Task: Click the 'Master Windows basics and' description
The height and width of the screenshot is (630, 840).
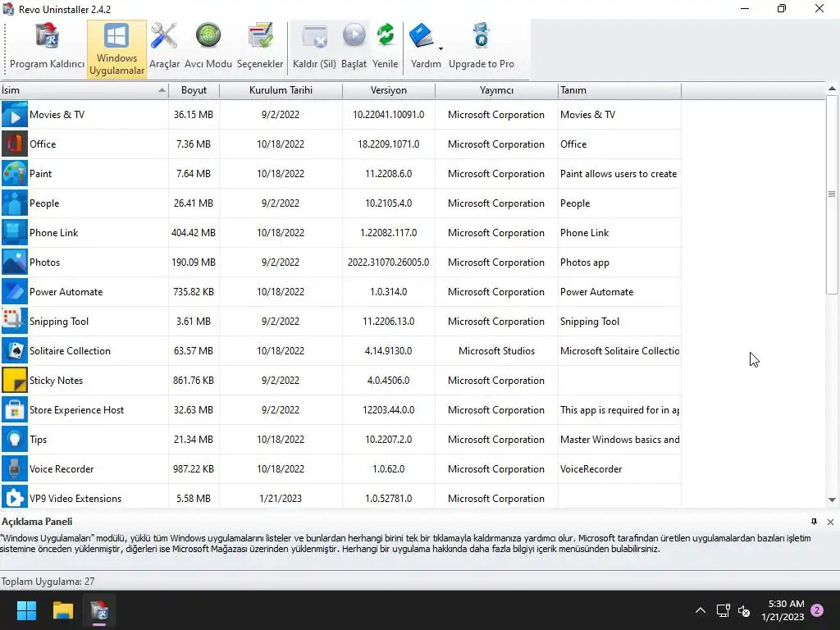Action: (x=620, y=440)
